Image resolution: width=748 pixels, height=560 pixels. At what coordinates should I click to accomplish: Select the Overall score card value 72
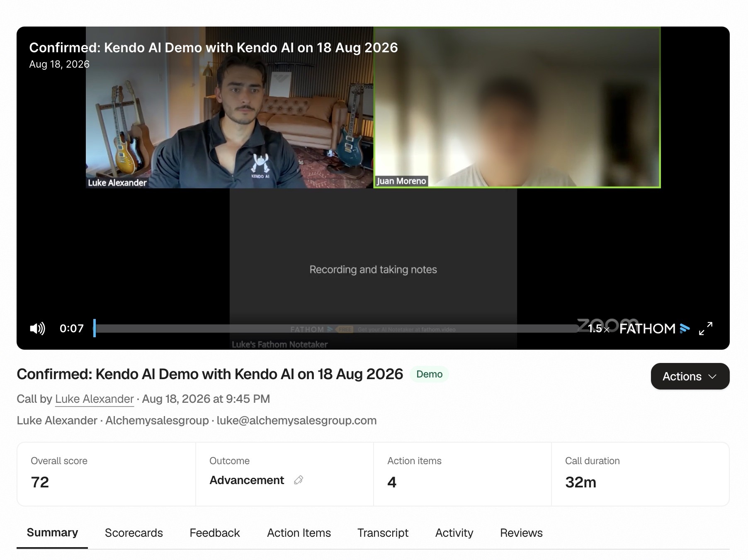point(40,482)
